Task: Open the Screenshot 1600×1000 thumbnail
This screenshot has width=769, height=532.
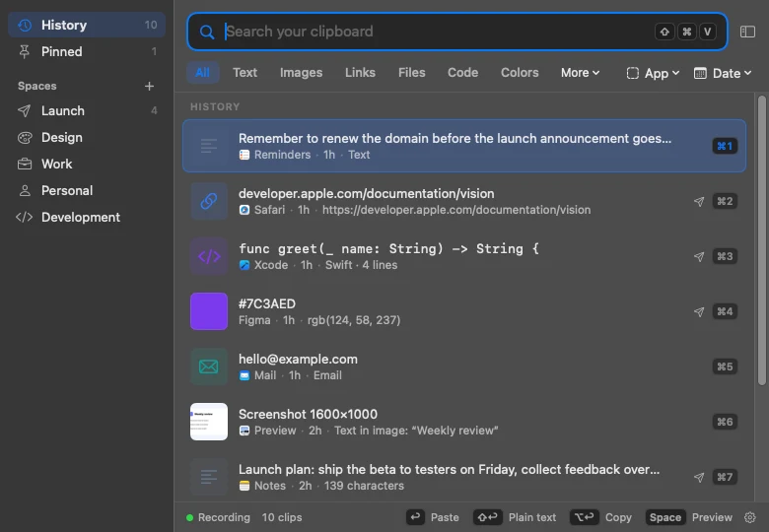Action: [209, 422]
